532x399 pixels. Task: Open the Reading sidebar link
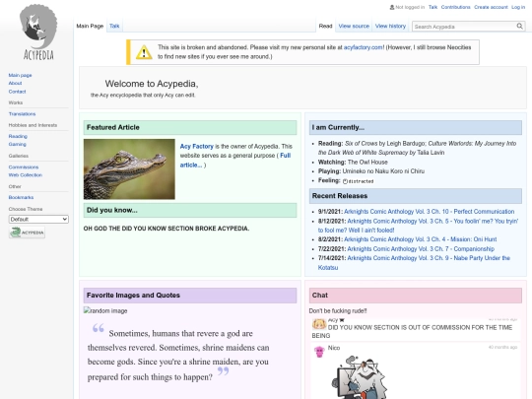(18, 136)
